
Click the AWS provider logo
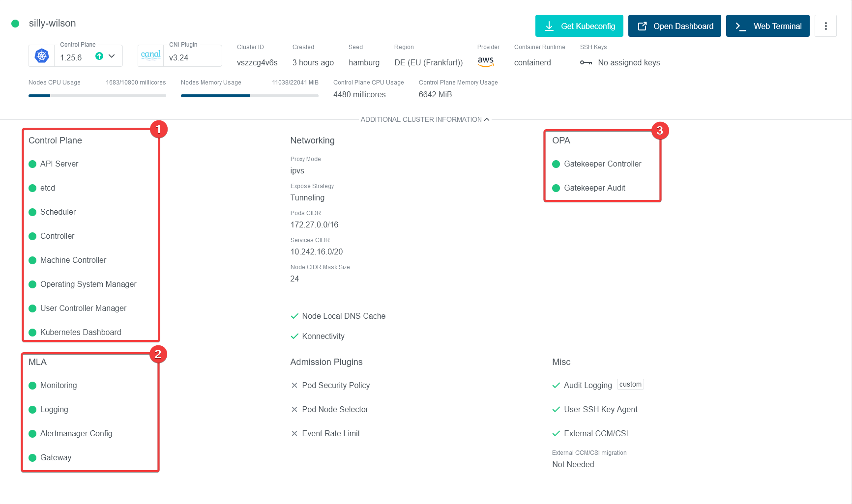click(x=486, y=61)
